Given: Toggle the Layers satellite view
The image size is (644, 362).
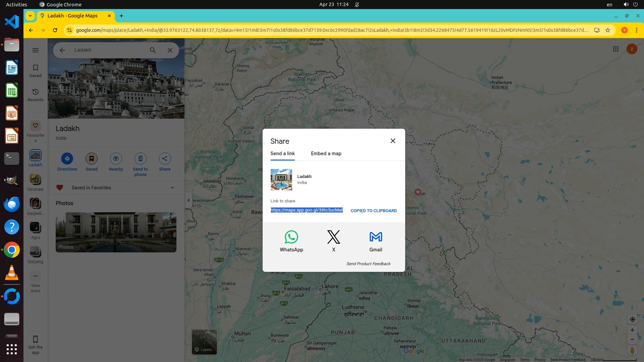Looking at the screenshot, I should (x=204, y=342).
